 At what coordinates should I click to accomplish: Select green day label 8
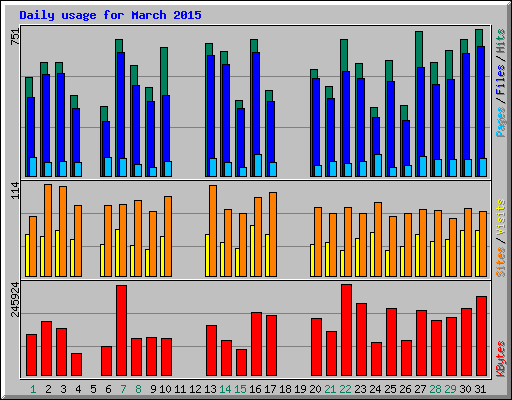click(138, 389)
